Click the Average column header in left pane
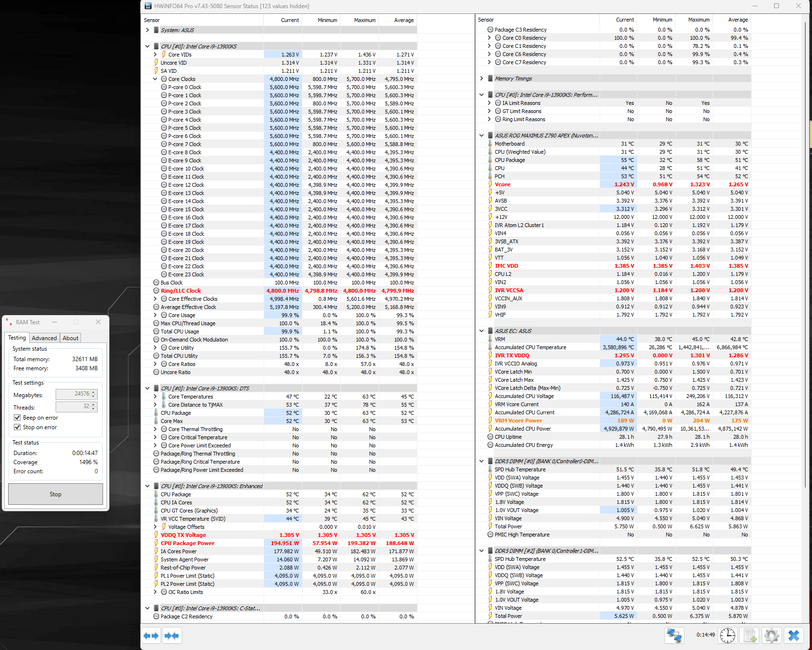The width and height of the screenshot is (812, 650). [x=398, y=20]
